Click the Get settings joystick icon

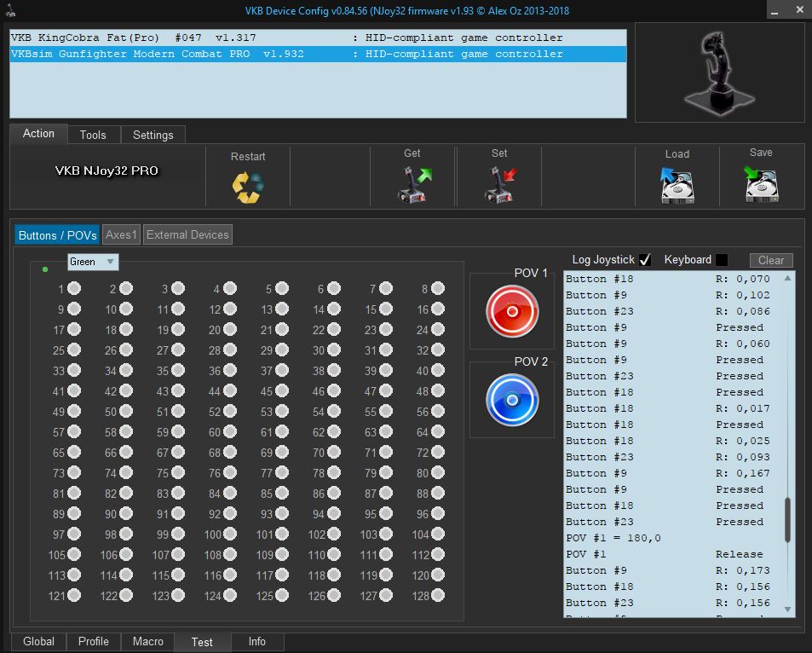[414, 184]
